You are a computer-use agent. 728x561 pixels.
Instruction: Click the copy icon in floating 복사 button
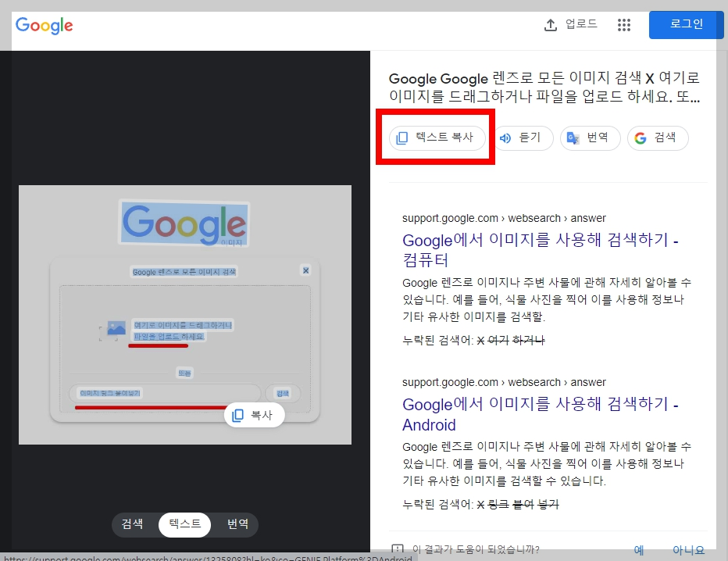tap(237, 415)
